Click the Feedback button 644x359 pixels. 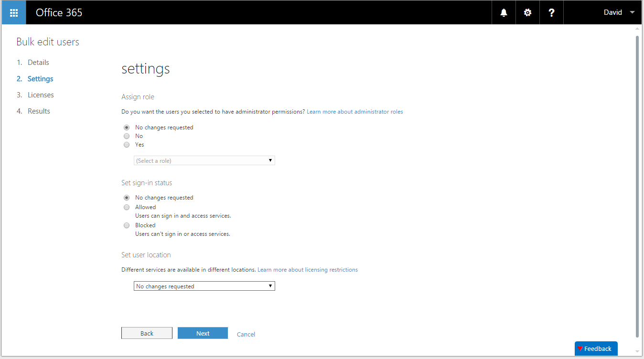[x=596, y=348]
